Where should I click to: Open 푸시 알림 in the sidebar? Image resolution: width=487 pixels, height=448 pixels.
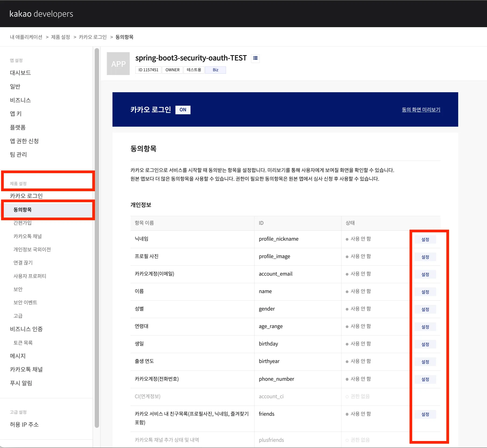pos(21,383)
